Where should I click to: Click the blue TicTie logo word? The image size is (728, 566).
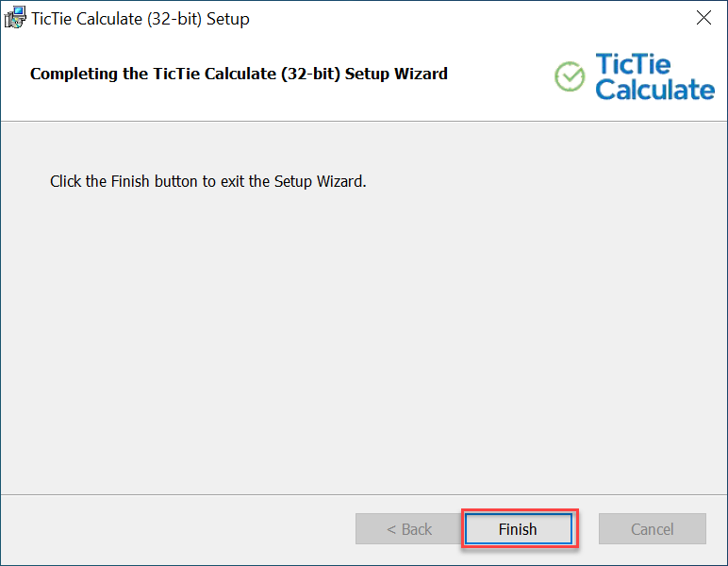pyautogui.click(x=633, y=64)
